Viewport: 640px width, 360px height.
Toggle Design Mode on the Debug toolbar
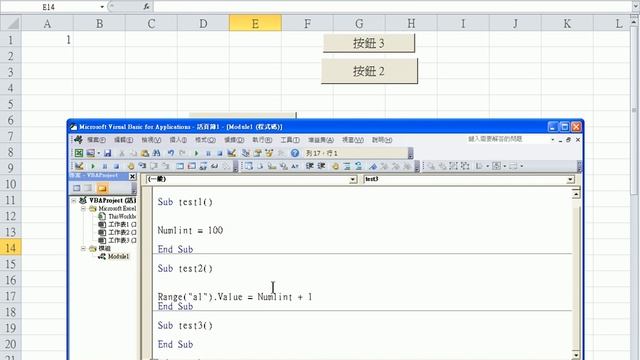point(79,166)
